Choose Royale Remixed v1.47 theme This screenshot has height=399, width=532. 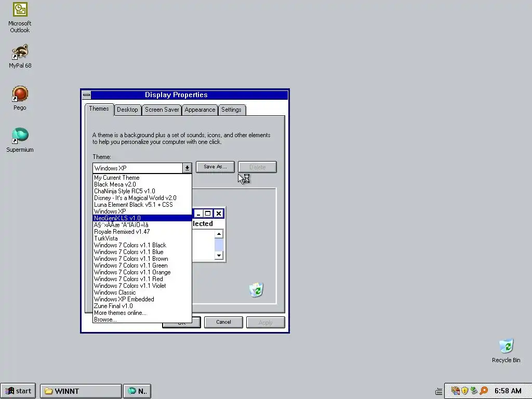click(x=142, y=232)
